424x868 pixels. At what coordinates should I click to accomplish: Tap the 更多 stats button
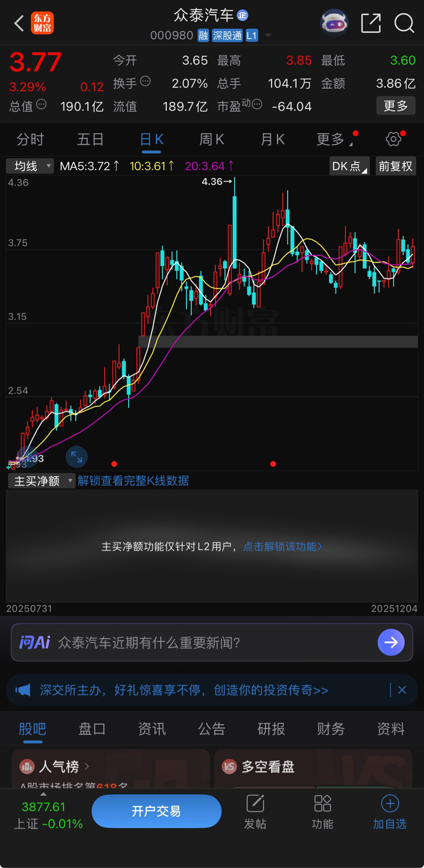coord(396,106)
